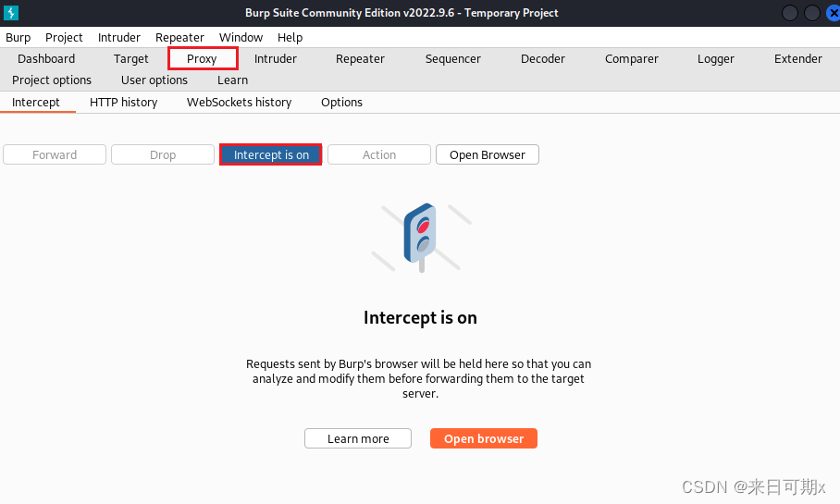Image resolution: width=840 pixels, height=504 pixels.
Task: Click Open Browser in the toolbar
Action: tap(488, 154)
